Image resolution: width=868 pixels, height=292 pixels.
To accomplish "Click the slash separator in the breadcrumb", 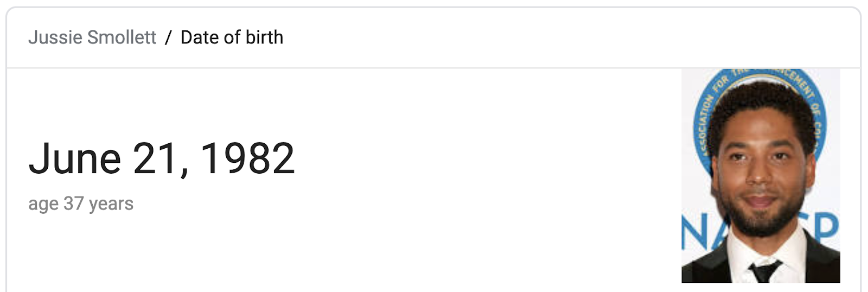I will click(169, 37).
